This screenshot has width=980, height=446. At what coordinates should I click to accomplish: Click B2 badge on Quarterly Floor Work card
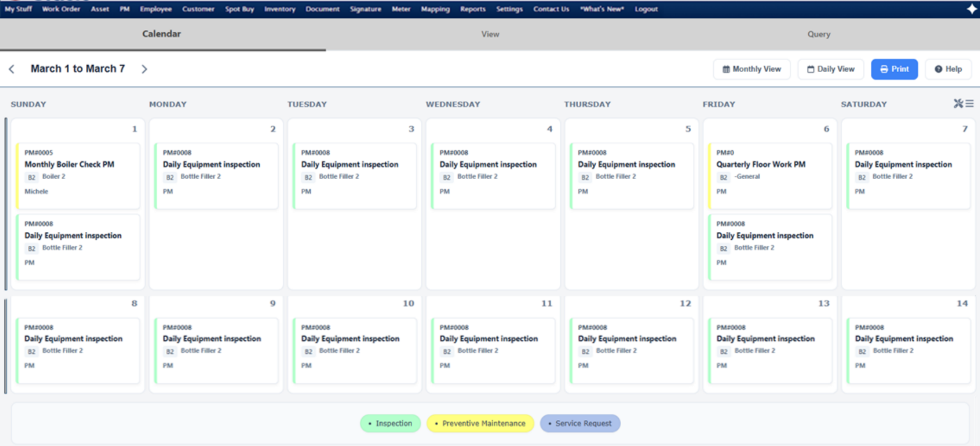point(724,178)
